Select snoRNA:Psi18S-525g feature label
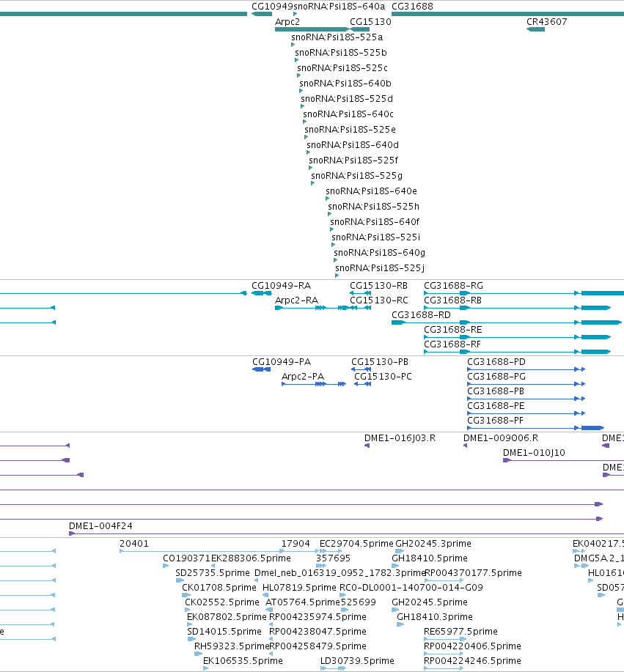Viewport: 624px width, 672px height. coord(357,176)
